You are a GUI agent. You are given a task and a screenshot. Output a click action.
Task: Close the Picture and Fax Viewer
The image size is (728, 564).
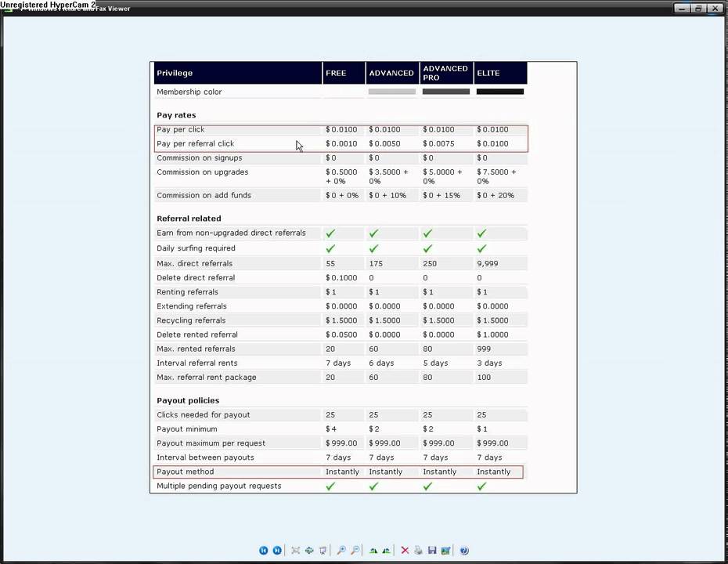(x=715, y=8)
